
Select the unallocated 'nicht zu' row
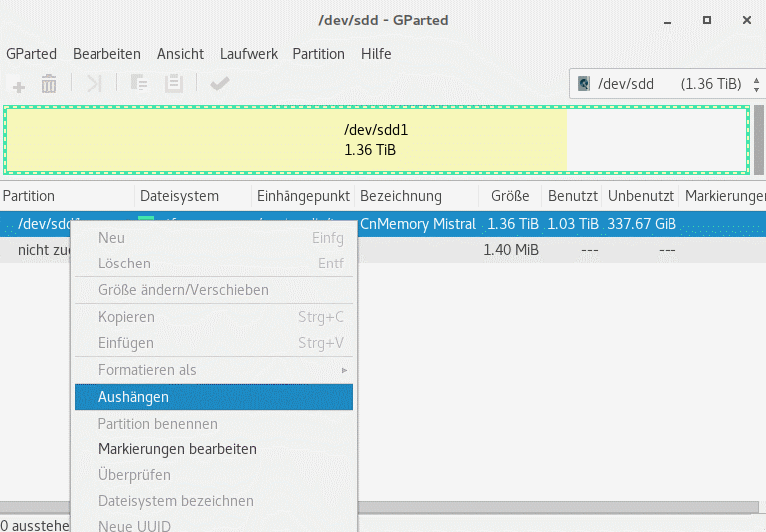tap(383, 250)
